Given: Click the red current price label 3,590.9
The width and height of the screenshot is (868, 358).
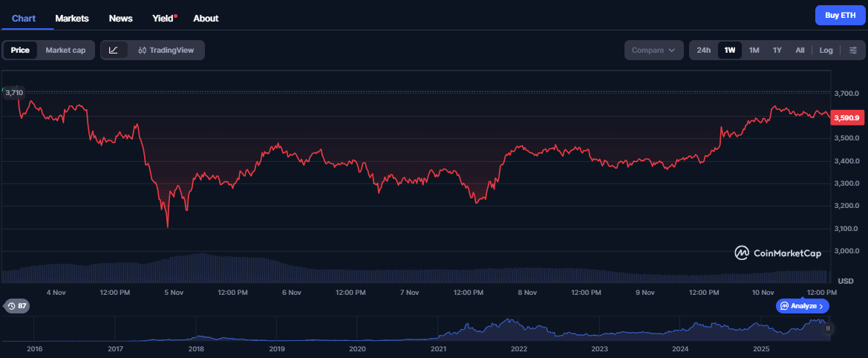Looking at the screenshot, I should [x=846, y=118].
